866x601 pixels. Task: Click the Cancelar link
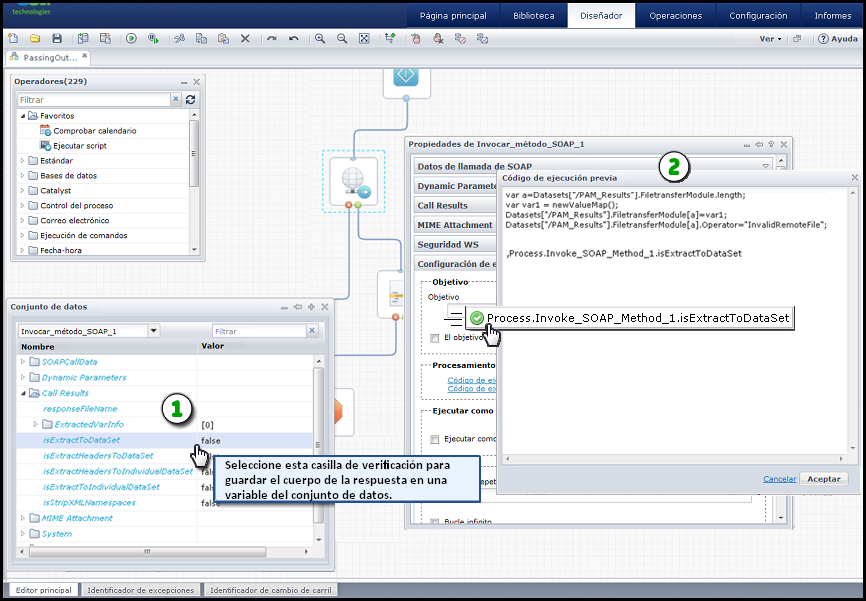click(x=779, y=479)
